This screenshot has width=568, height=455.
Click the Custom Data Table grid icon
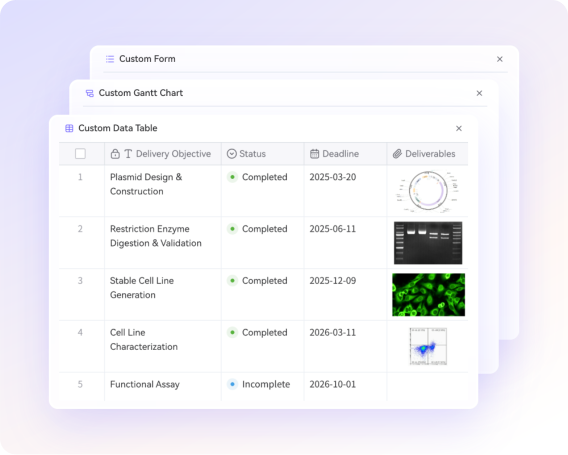click(69, 128)
